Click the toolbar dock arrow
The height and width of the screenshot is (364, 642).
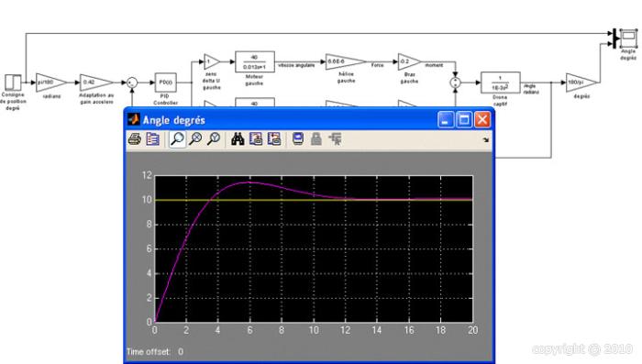tap(485, 140)
